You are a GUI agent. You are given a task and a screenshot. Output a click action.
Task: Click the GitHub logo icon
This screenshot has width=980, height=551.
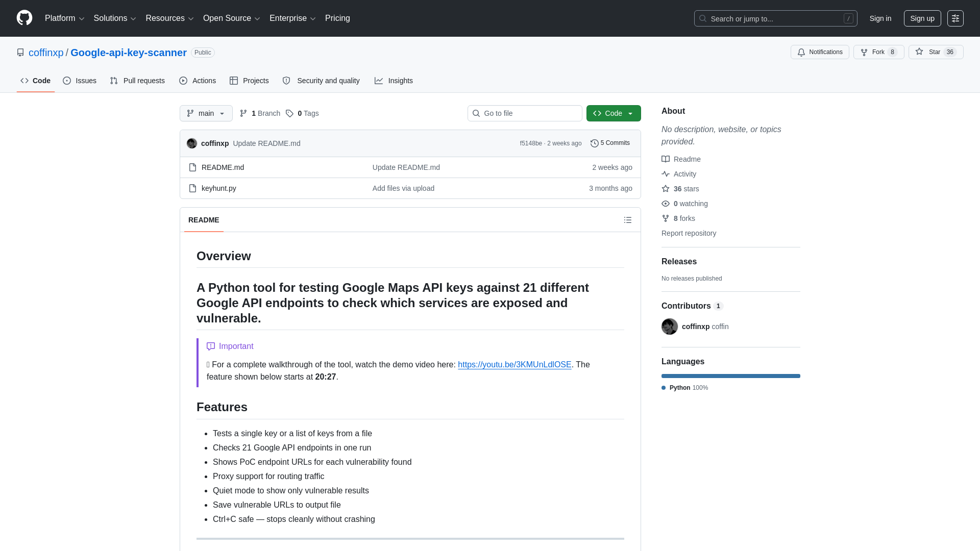[24, 18]
